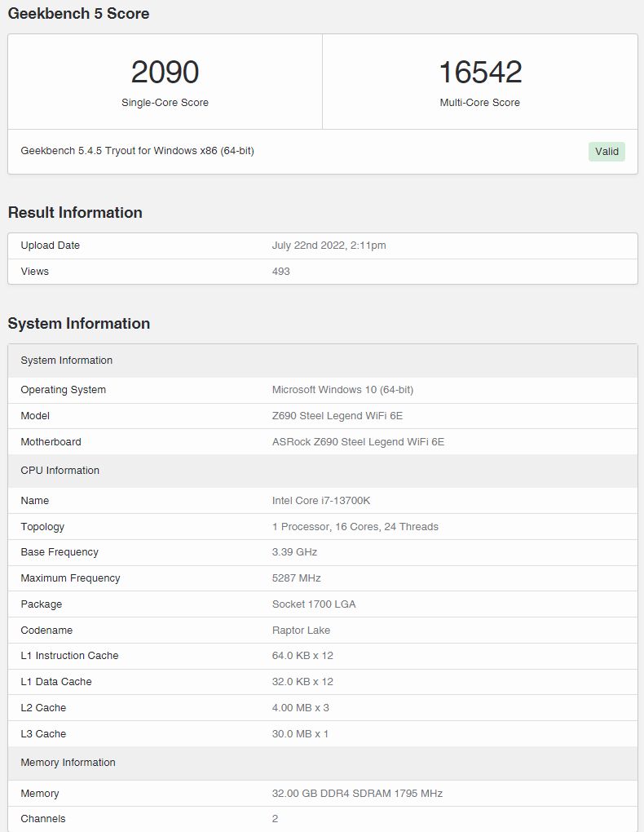Select the 'Multi-Core Score' label

tap(480, 103)
